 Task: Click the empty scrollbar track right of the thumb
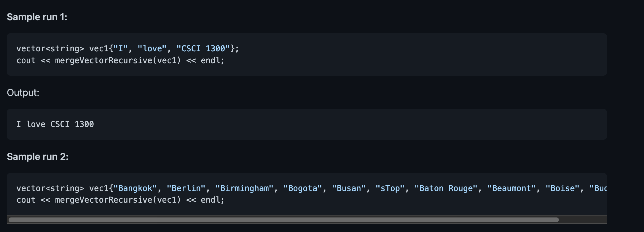583,220
